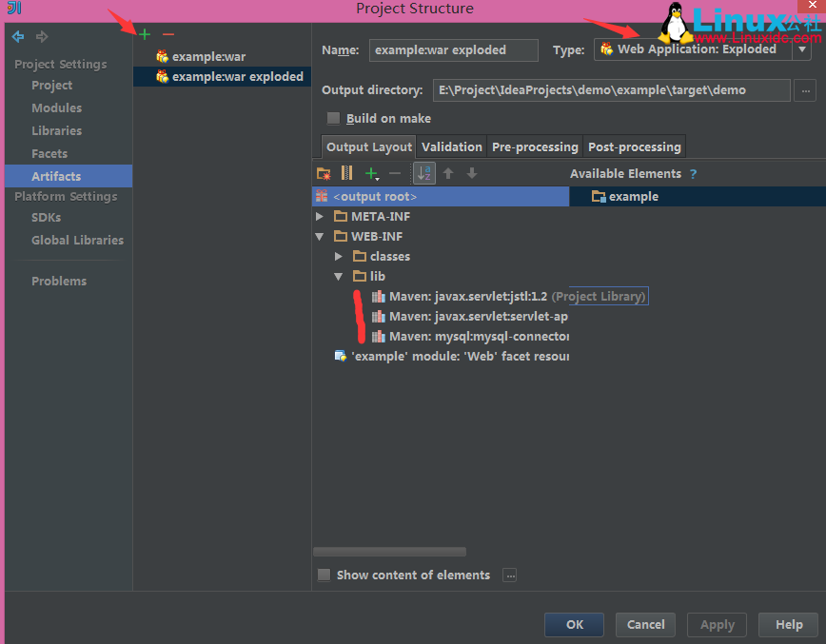This screenshot has width=826, height=644.
Task: Switch to the Validation tab
Action: (x=451, y=146)
